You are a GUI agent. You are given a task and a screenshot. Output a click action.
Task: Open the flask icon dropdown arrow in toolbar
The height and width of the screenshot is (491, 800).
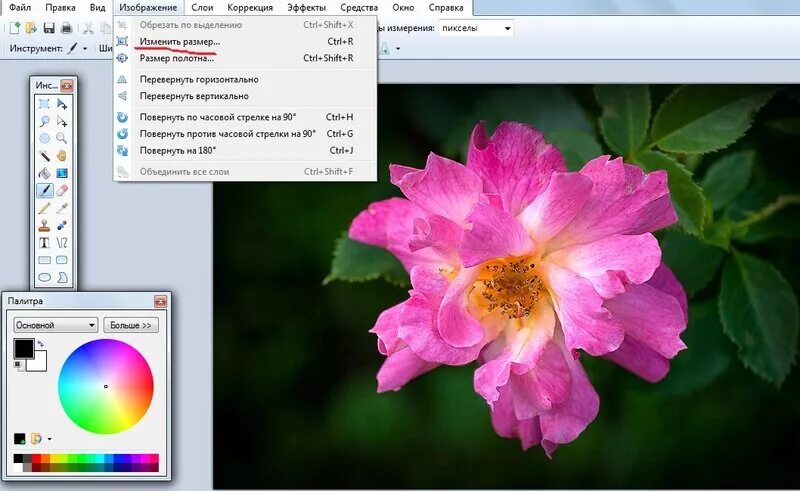(398, 49)
